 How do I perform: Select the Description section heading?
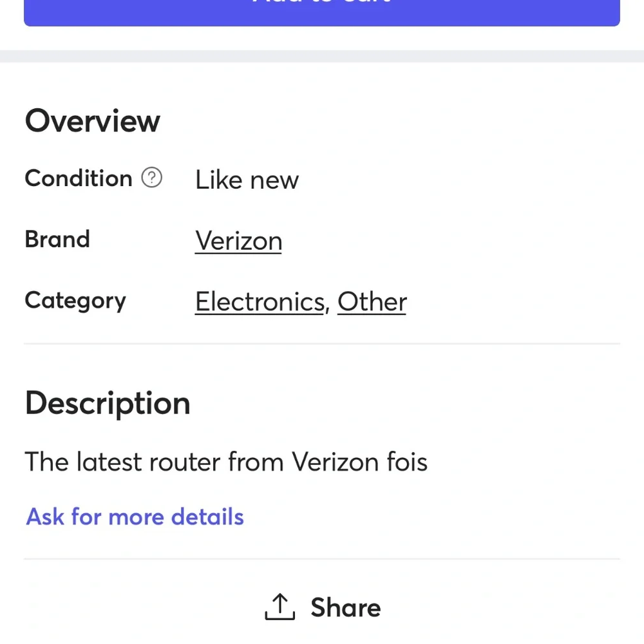coord(107,403)
